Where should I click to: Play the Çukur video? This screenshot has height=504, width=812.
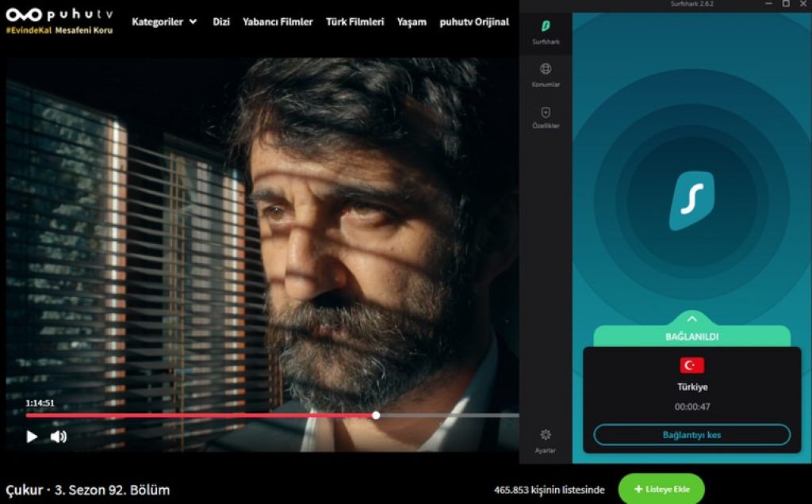coord(32,437)
